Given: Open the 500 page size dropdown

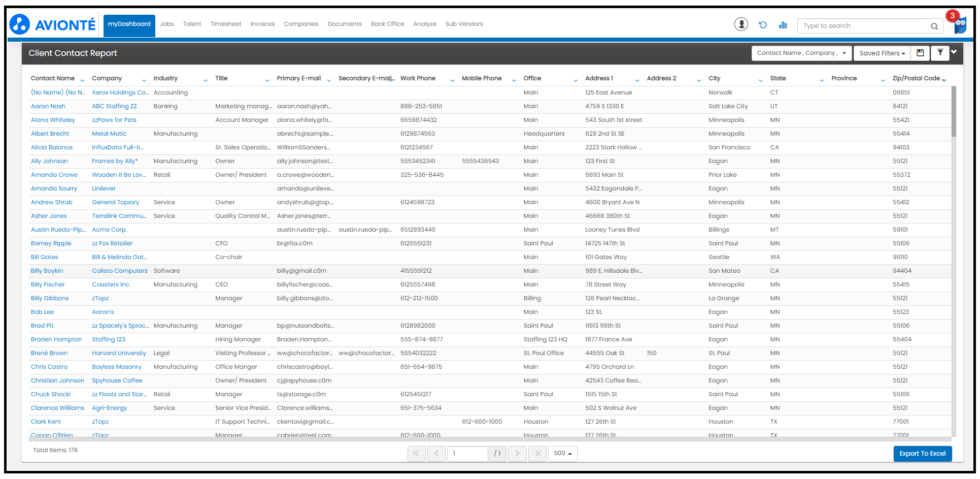Looking at the screenshot, I should click(x=563, y=454).
